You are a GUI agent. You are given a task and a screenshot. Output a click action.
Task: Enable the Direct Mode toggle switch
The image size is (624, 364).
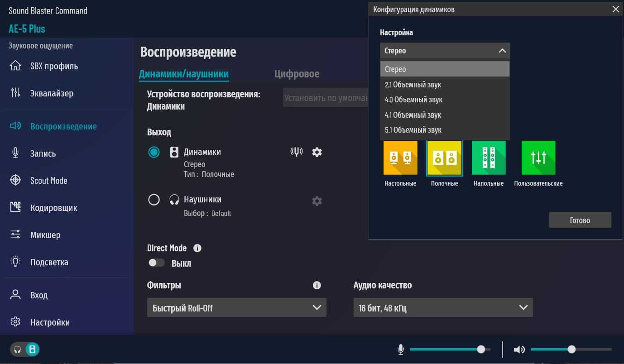[x=157, y=263]
